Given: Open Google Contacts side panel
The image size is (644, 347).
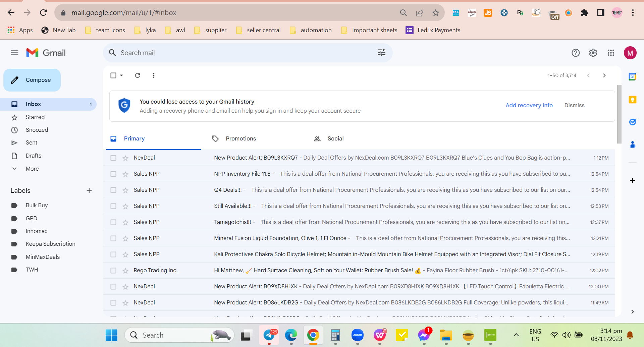Looking at the screenshot, I should pos(633,144).
